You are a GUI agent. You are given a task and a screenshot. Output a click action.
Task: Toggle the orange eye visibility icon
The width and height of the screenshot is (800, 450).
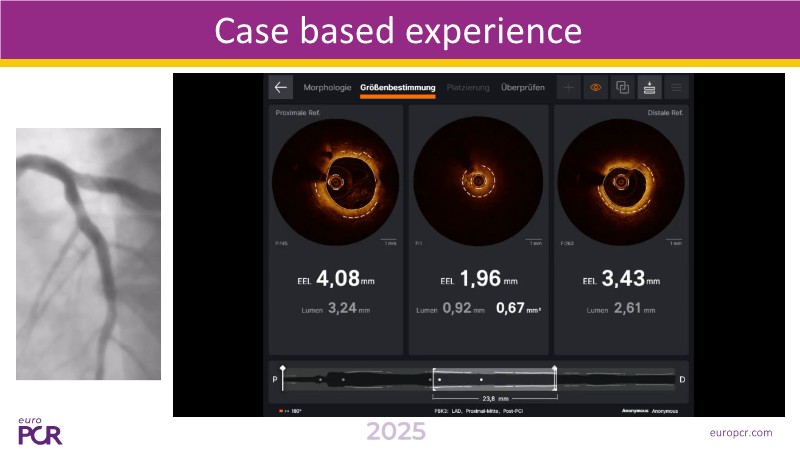click(595, 88)
